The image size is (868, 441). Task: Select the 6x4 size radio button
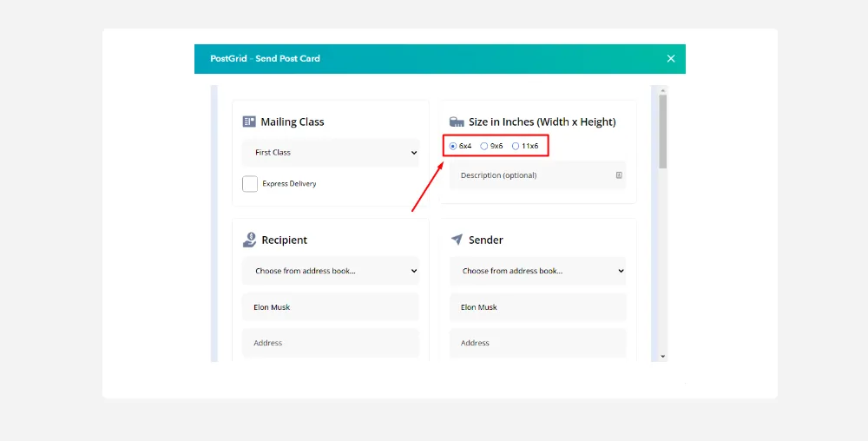453,146
